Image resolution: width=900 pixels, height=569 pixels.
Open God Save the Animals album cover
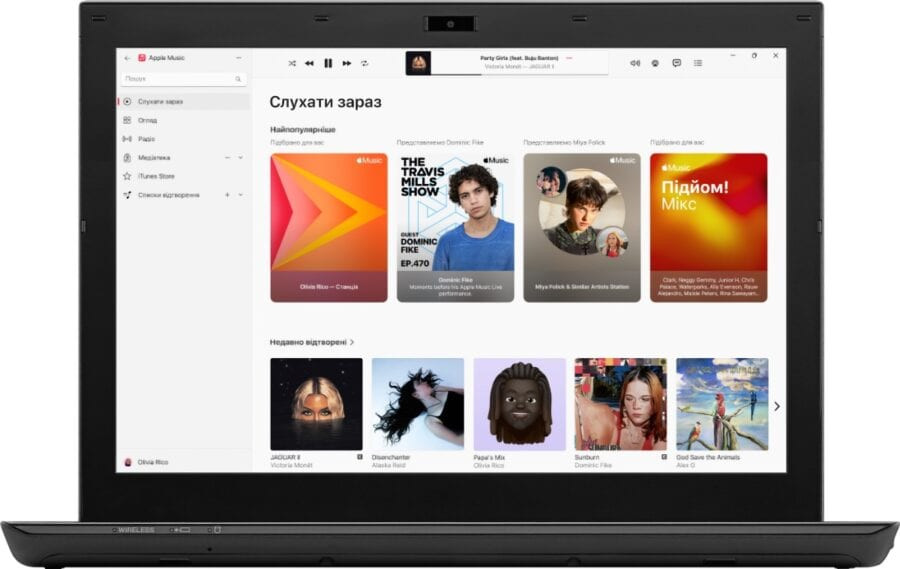(722, 404)
